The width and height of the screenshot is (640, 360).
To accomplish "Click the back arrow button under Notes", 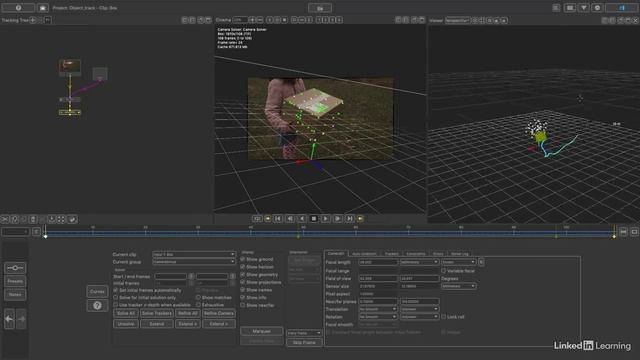I will coord(9,320).
